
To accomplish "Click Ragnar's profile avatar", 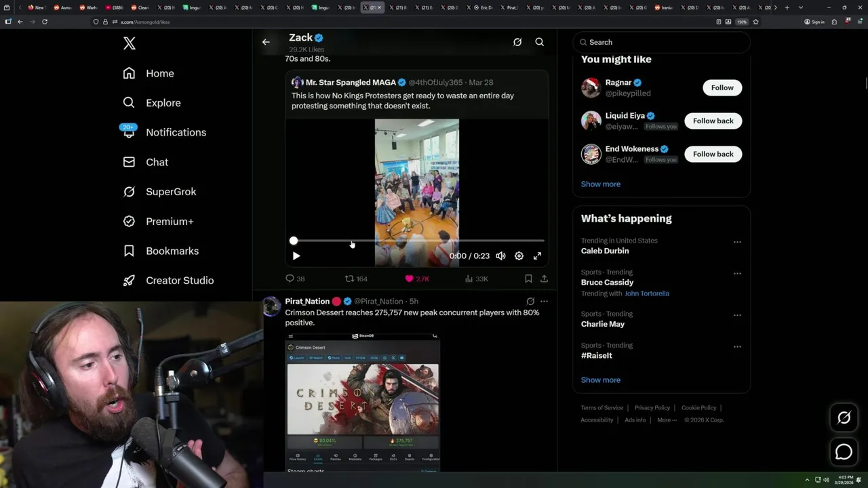I will (x=591, y=87).
